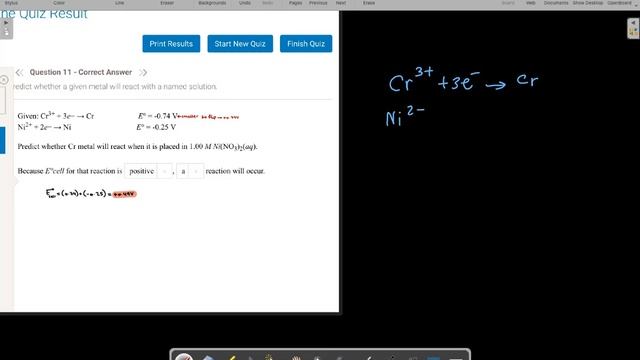The image size is (640, 360).
Task: Go to the Previous page
Action: tap(318, 3)
